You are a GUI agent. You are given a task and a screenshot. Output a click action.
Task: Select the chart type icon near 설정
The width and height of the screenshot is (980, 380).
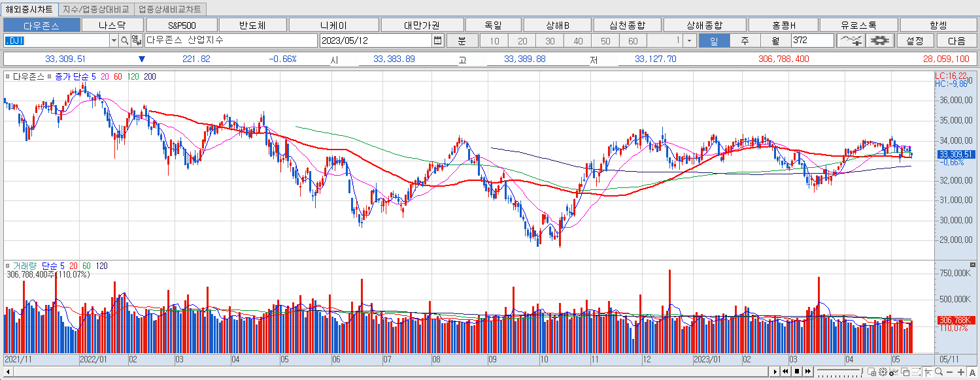[x=851, y=40]
